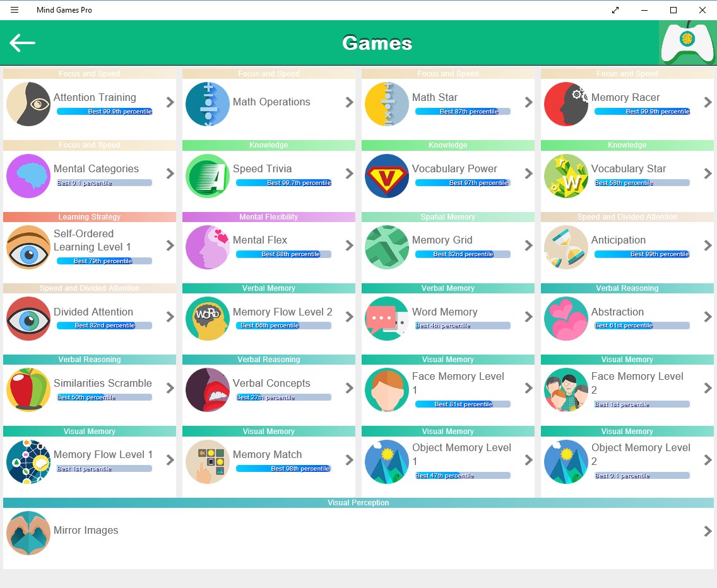
Task: Open the Object Memory Level 1 icon
Action: [x=387, y=461]
